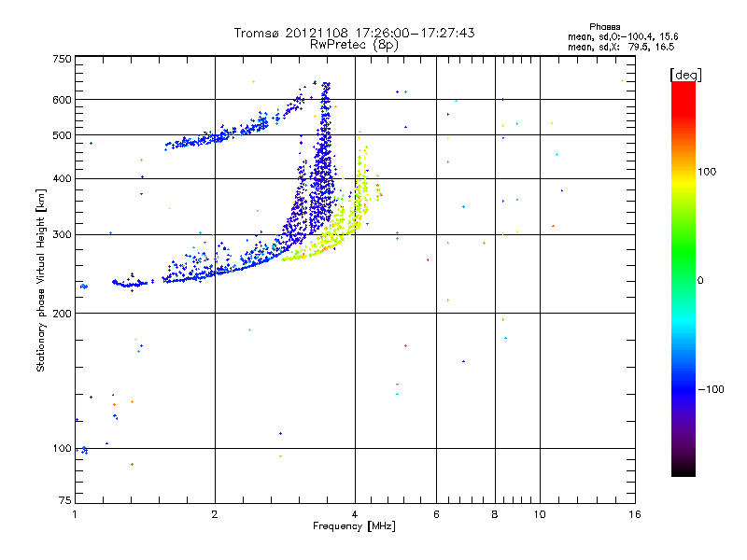
Task: Click the rainbow phase colorbar
Action: point(684,278)
